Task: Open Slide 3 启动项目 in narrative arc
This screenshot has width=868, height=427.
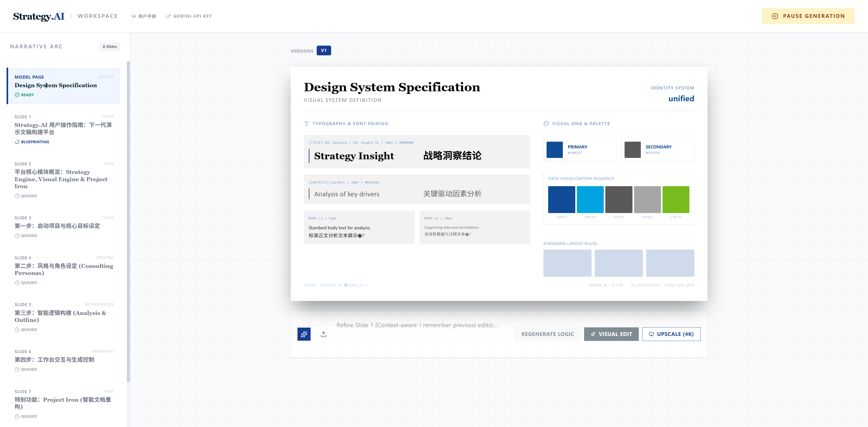Action: (57, 226)
